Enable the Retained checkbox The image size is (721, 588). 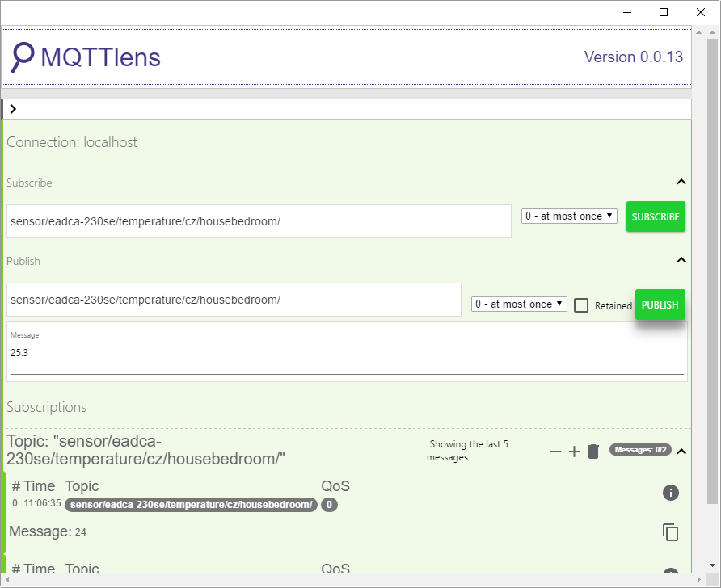point(581,305)
